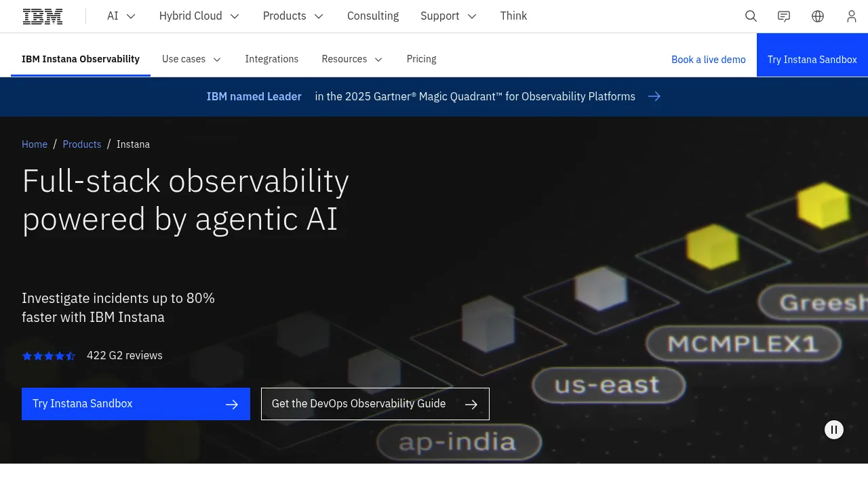
Task: Expand the Use cases dropdown
Action: [192, 59]
